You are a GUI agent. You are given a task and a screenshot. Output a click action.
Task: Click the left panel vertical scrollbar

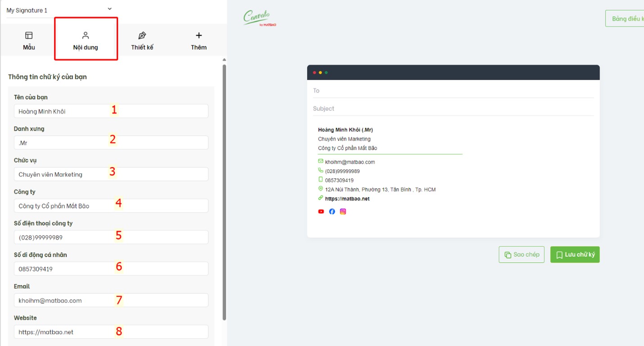click(224, 192)
